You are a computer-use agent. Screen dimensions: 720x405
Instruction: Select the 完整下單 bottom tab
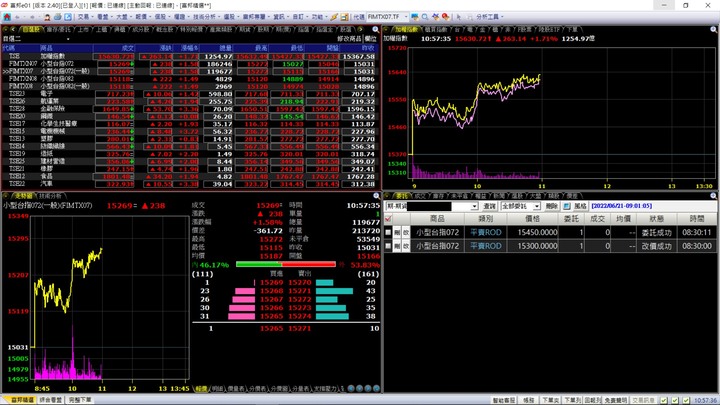(80, 400)
